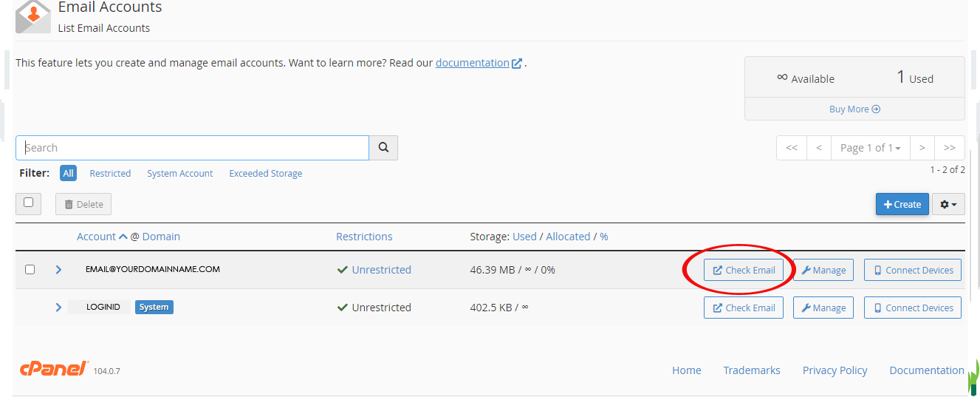Click the Email Accounts envelope icon
This screenshot has height=397, width=980.
[x=33, y=16]
